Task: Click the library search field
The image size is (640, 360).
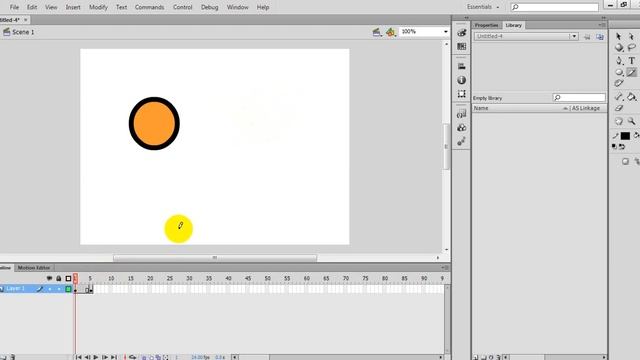Action: pos(579,98)
